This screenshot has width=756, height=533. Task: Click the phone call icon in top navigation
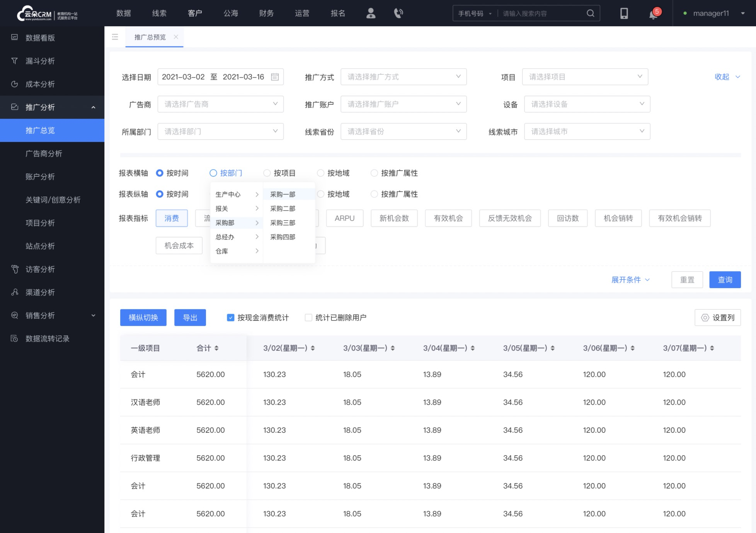[398, 13]
